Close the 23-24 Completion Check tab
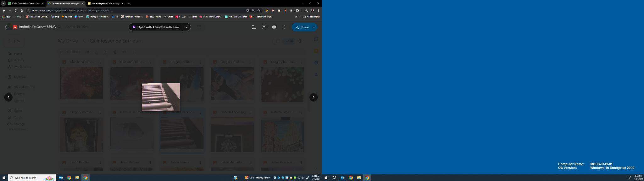The image size is (644, 181). coord(43,3)
